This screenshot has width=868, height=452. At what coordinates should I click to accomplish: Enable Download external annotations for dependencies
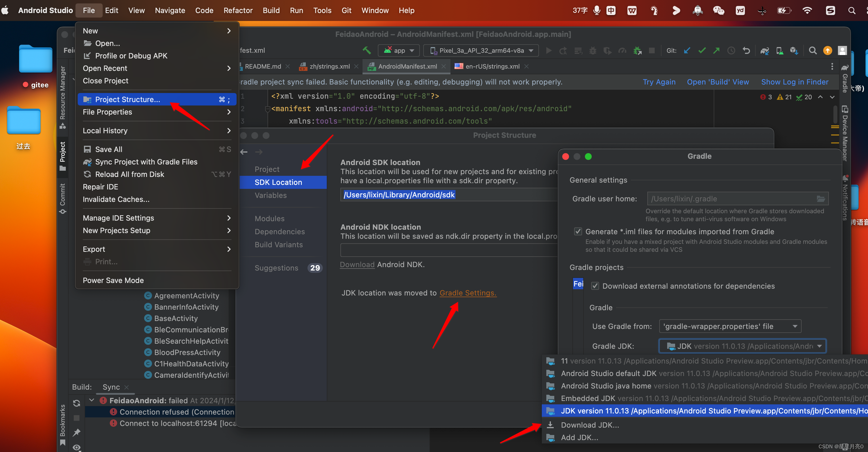tap(595, 286)
